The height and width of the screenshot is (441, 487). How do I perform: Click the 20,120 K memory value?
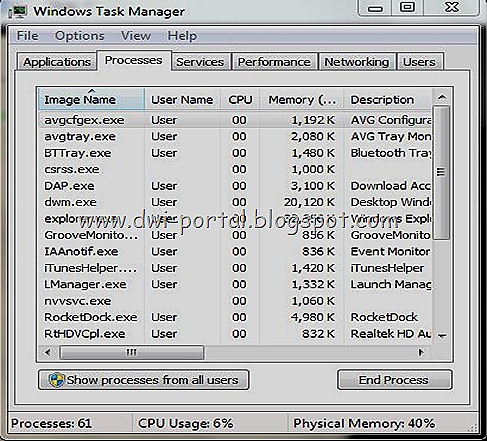point(310,202)
